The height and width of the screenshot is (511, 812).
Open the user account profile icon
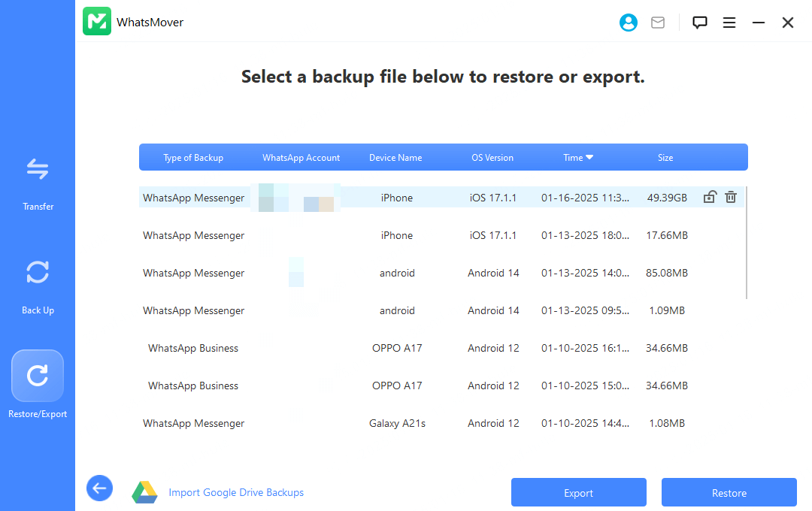[629, 23]
